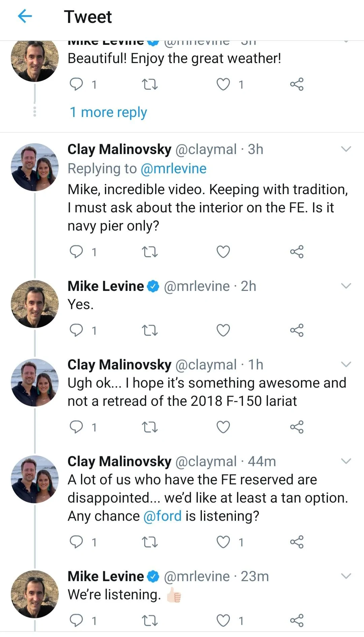Screen dimensions: 364x637
Task: Open options chevron on Clay's 3h tweet
Action: click(346, 149)
